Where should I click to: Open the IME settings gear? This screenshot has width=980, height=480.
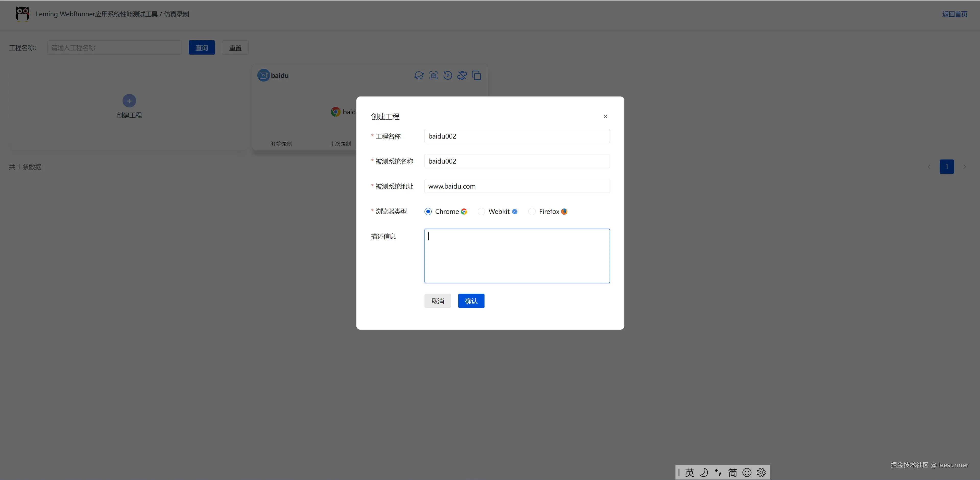(x=761, y=472)
